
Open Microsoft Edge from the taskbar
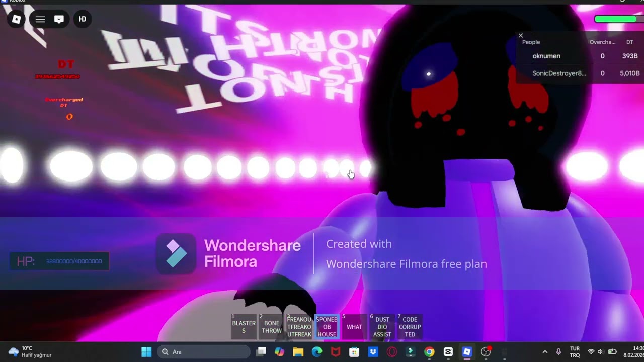[x=317, y=352]
